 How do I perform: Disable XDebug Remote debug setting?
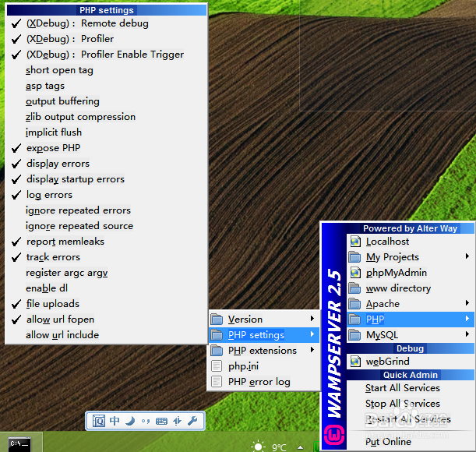(106, 23)
